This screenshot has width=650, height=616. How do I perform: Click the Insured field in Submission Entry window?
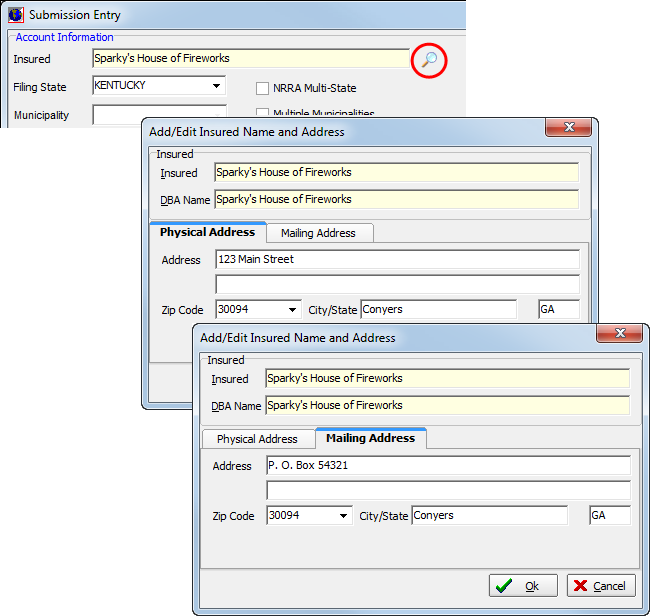click(250, 59)
